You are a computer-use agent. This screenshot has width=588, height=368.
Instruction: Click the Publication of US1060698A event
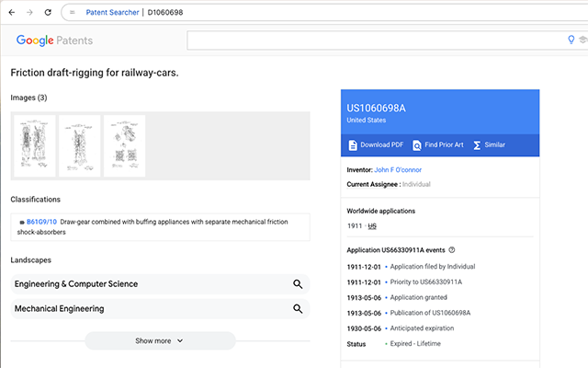(x=430, y=313)
